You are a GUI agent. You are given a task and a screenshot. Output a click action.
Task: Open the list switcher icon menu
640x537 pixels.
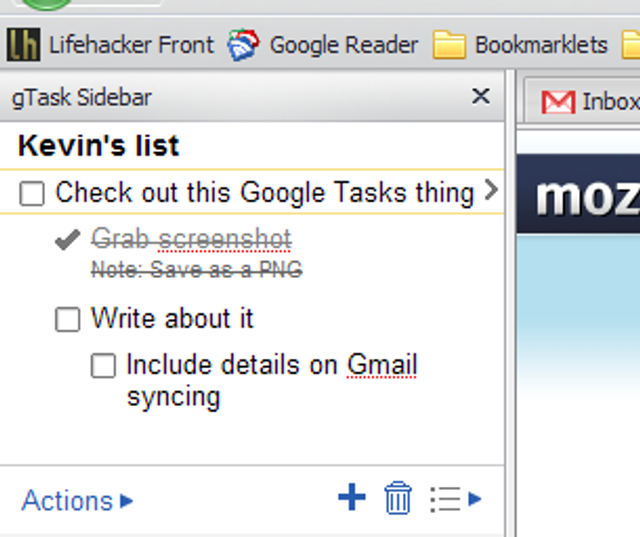click(x=455, y=498)
